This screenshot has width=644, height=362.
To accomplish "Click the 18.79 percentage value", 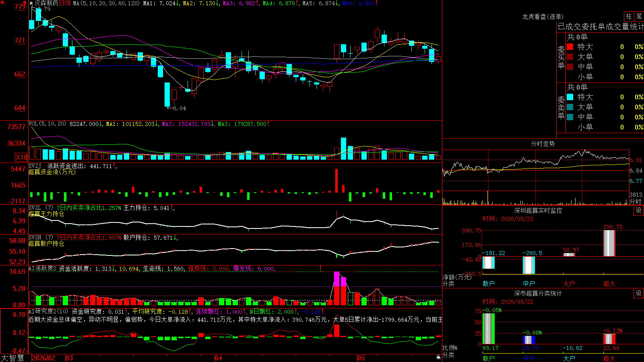I will [531, 348].
